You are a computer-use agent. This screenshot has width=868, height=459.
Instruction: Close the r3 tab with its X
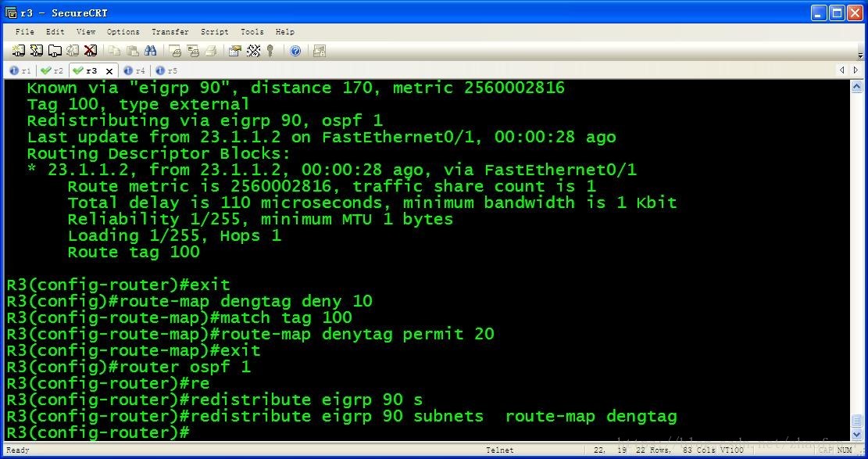click(x=109, y=71)
